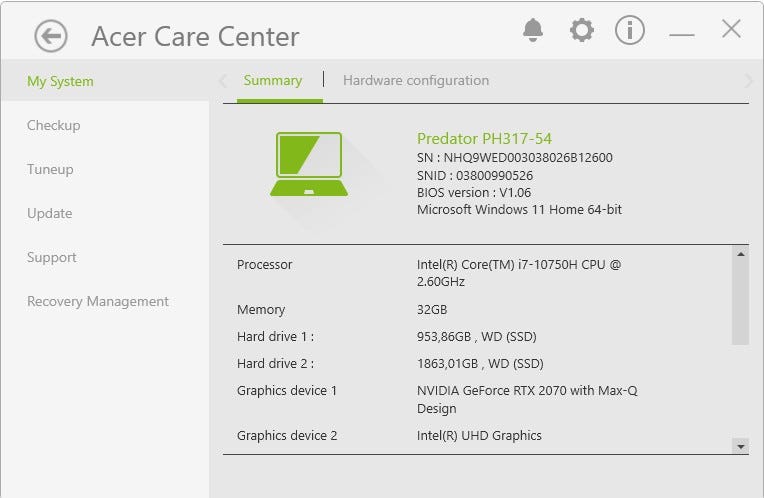Open the Hardware configuration tab
Viewport: 764px width, 498px height.
416,81
